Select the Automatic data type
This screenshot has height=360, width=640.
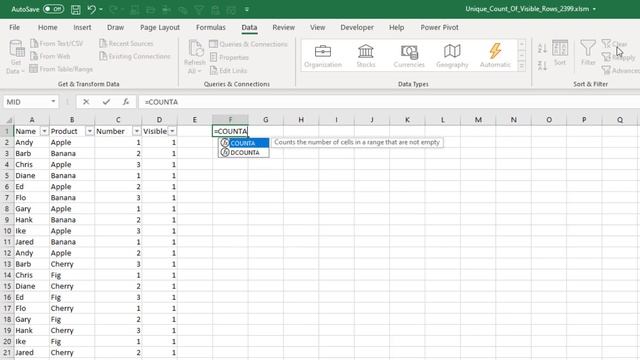click(495, 56)
